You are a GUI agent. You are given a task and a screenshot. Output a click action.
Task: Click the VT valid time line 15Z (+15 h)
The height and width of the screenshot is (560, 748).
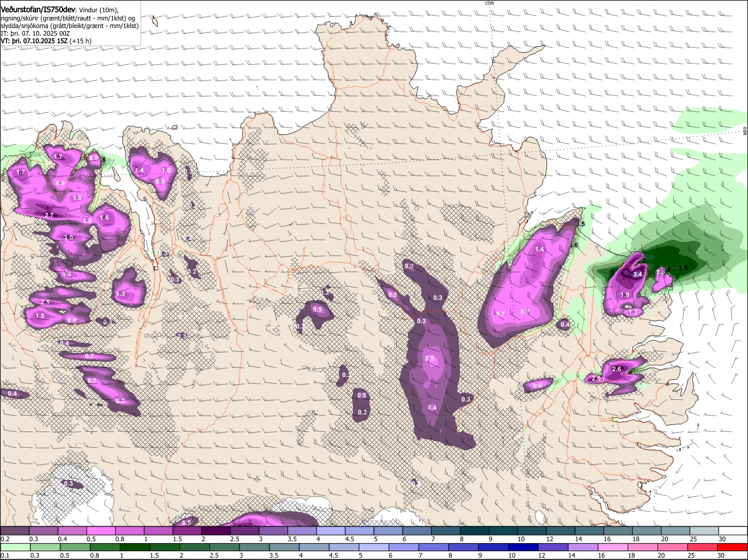click(46, 41)
